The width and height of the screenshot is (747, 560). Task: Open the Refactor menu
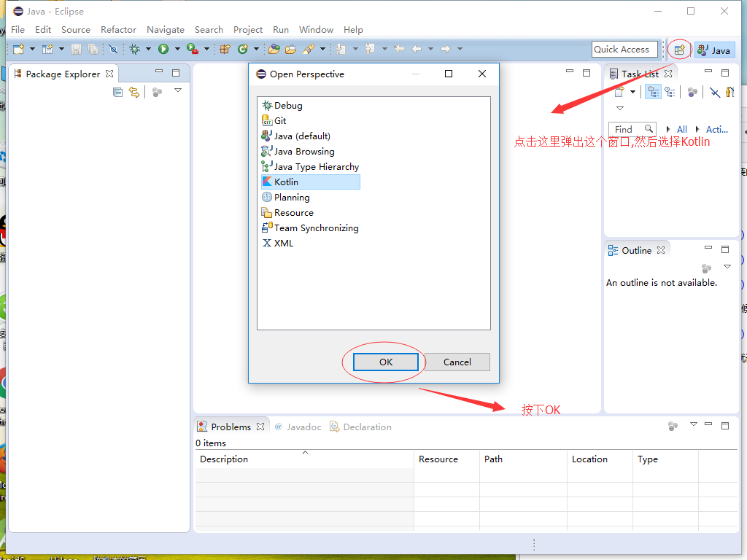(119, 29)
